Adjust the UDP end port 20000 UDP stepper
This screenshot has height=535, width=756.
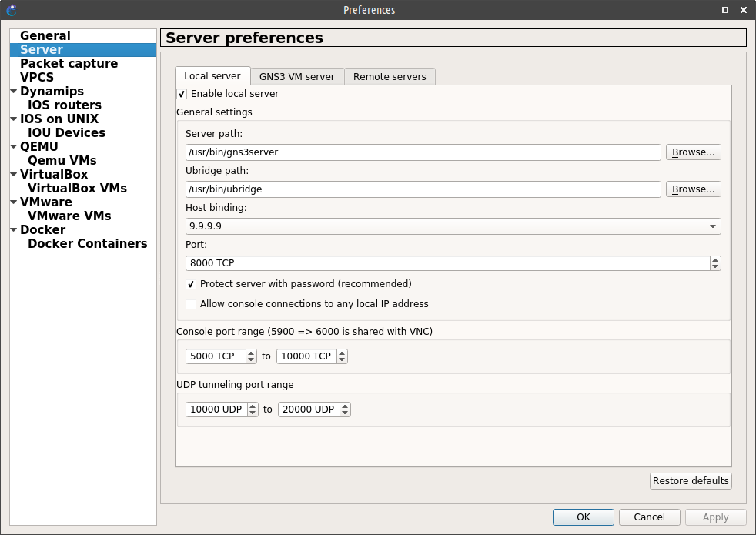(345, 410)
